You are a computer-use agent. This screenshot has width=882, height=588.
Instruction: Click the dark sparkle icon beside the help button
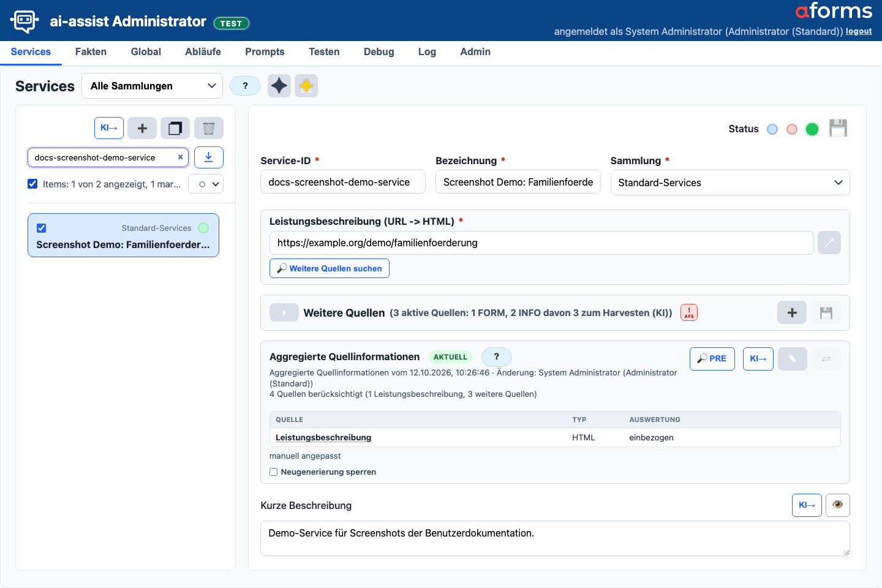tap(279, 86)
